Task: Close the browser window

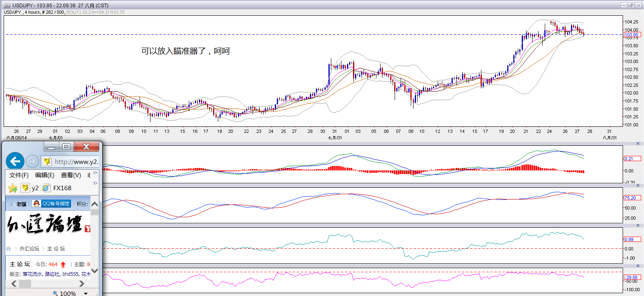Action: [x=86, y=147]
